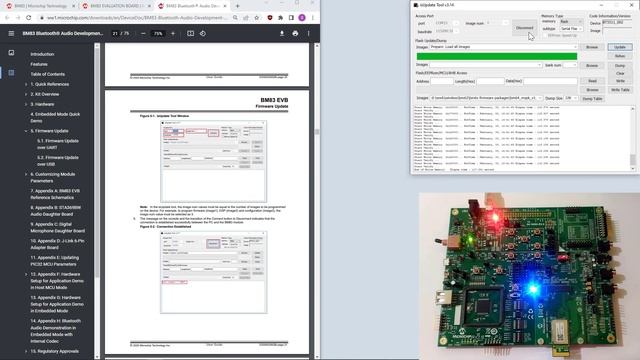The height and width of the screenshot is (360, 640).
Task: Open the subtype Serial Flash dropdown
Action: click(x=571, y=29)
